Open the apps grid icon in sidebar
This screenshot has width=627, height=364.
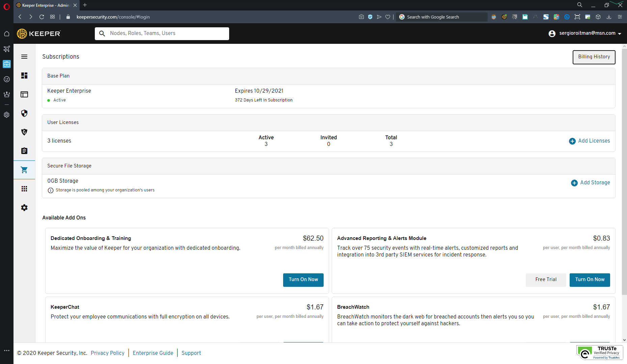pyautogui.click(x=24, y=189)
